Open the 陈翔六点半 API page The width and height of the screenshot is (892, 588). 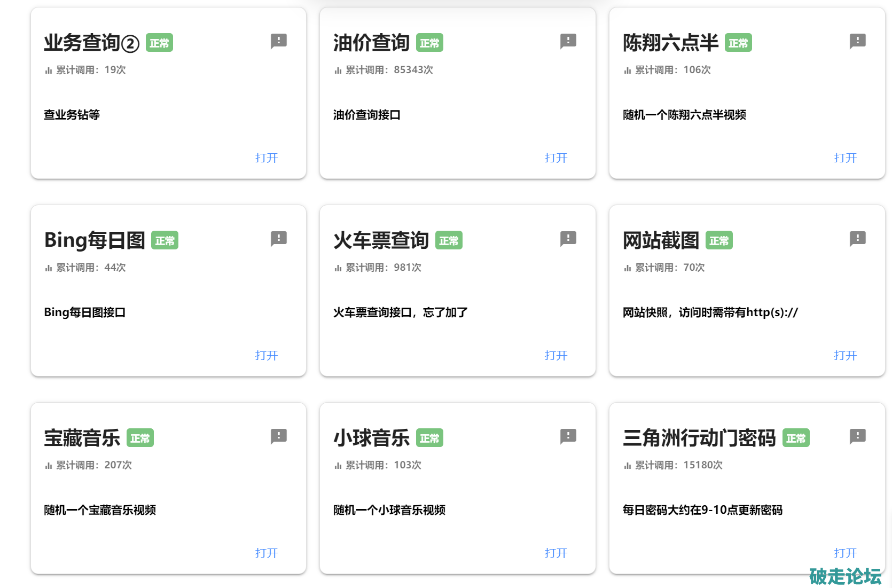[x=845, y=158]
